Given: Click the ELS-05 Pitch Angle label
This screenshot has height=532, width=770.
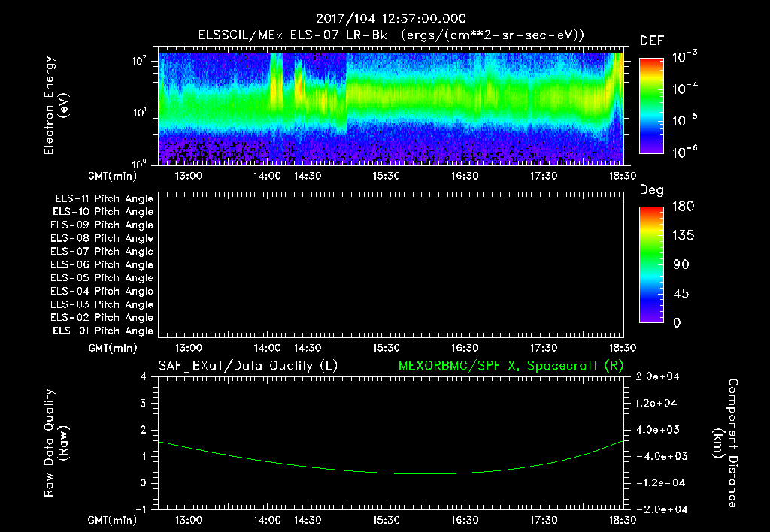Looking at the screenshot, I should tap(102, 278).
